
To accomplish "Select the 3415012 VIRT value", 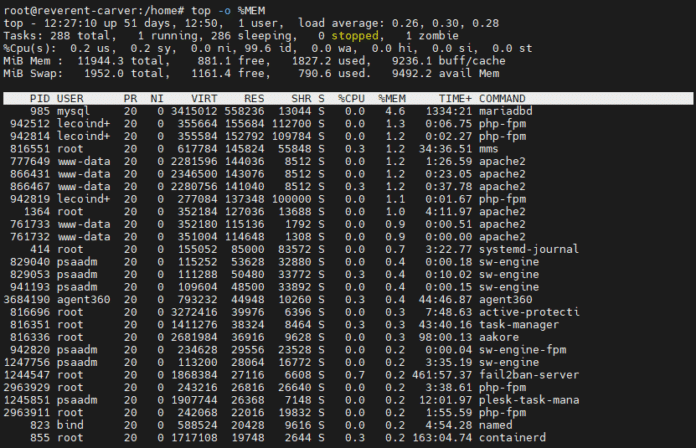I will (x=194, y=111).
